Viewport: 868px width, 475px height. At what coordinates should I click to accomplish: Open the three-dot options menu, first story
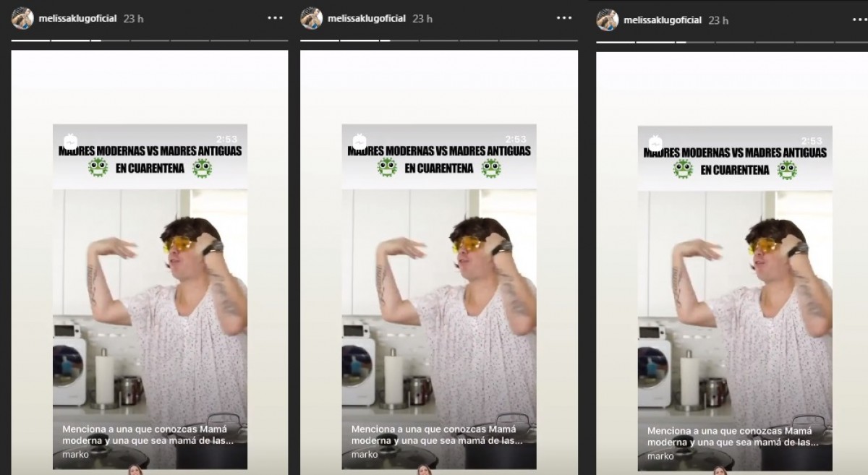point(275,18)
